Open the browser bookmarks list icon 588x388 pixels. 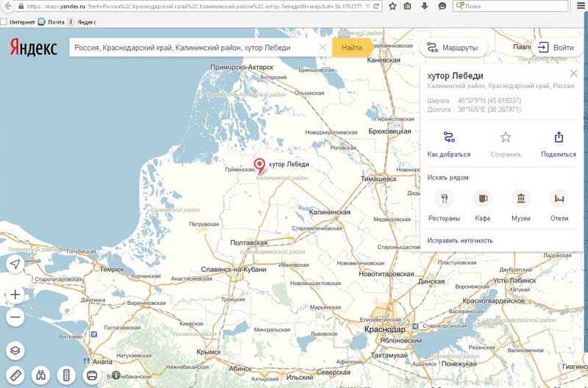pos(408,6)
